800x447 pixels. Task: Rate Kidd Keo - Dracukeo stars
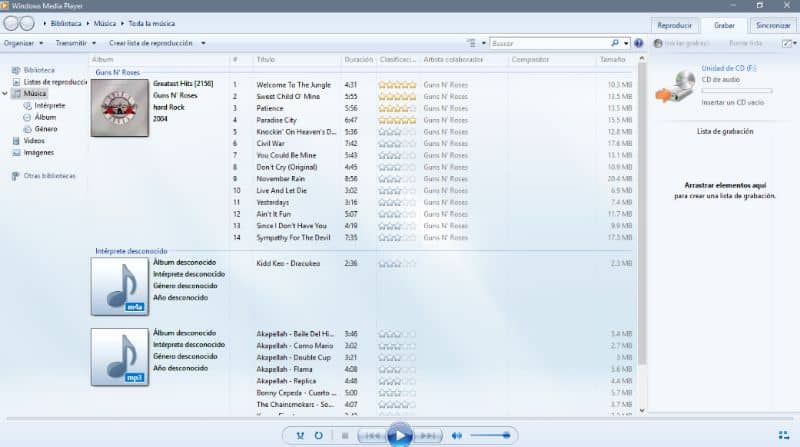[397, 263]
